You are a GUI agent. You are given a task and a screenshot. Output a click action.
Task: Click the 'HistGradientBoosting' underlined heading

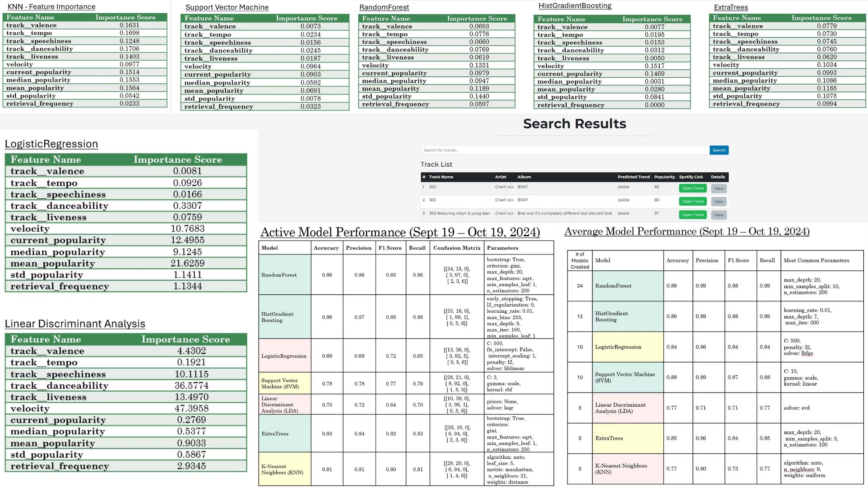click(575, 6)
